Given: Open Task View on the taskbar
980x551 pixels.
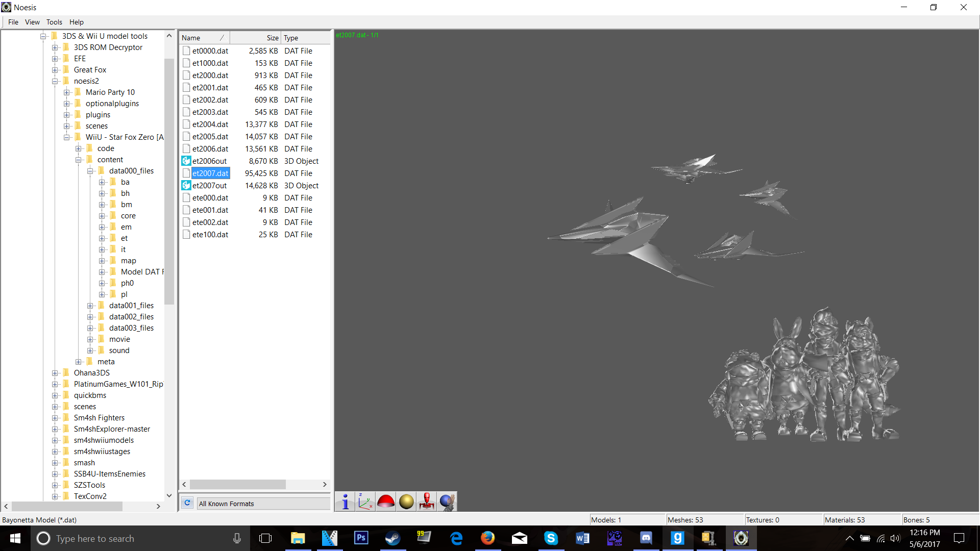Looking at the screenshot, I should click(265, 538).
